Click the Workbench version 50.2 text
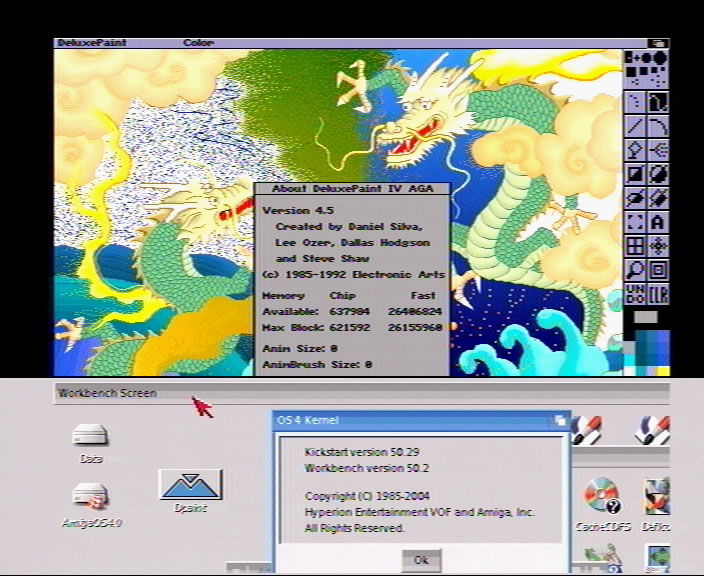 click(367, 468)
